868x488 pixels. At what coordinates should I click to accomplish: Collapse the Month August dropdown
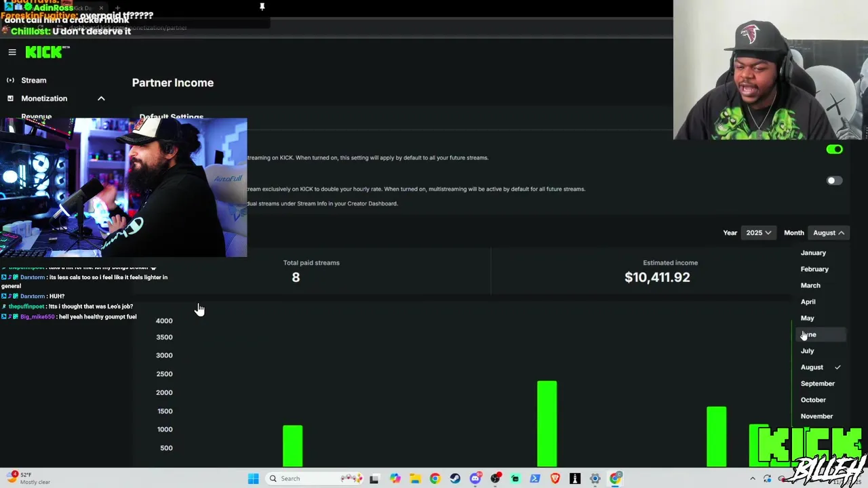pos(829,232)
